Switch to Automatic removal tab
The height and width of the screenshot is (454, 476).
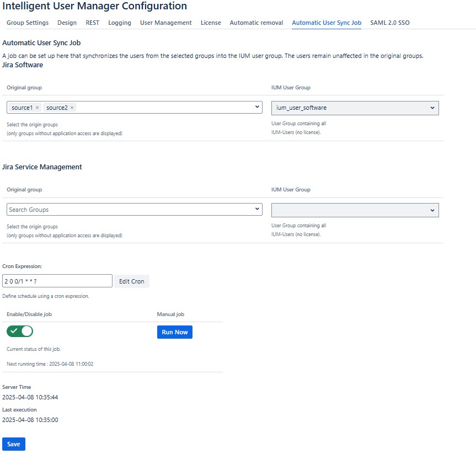tap(256, 23)
